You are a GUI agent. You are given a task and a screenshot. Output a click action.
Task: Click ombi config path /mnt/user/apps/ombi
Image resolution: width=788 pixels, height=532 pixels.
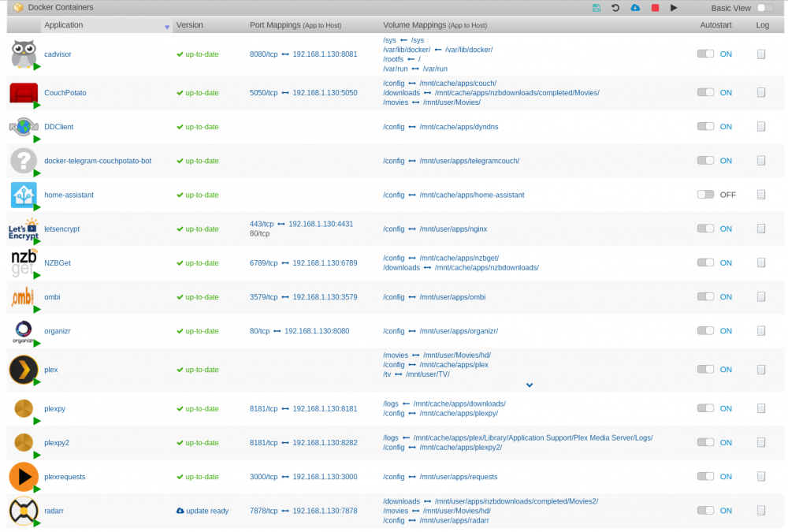click(452, 297)
